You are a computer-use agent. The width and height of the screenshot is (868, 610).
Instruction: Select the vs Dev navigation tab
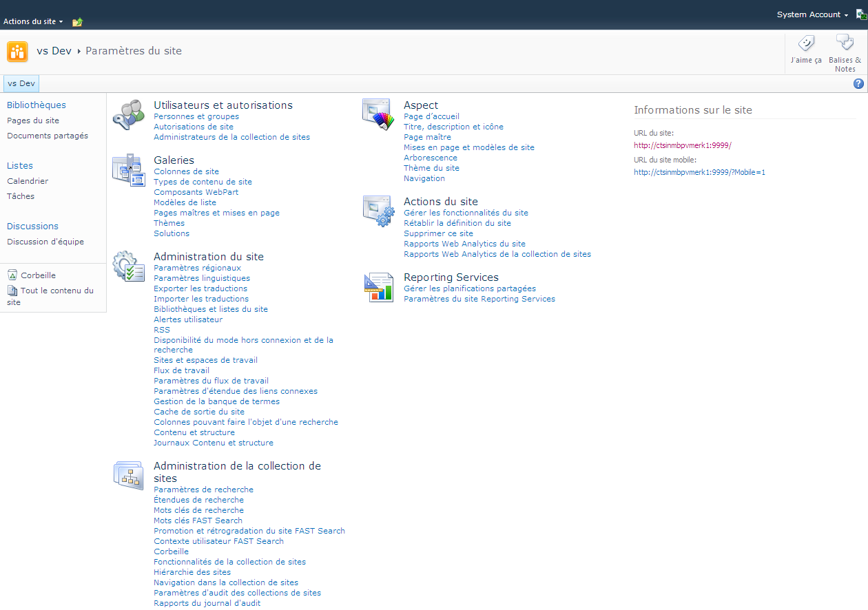(x=21, y=84)
